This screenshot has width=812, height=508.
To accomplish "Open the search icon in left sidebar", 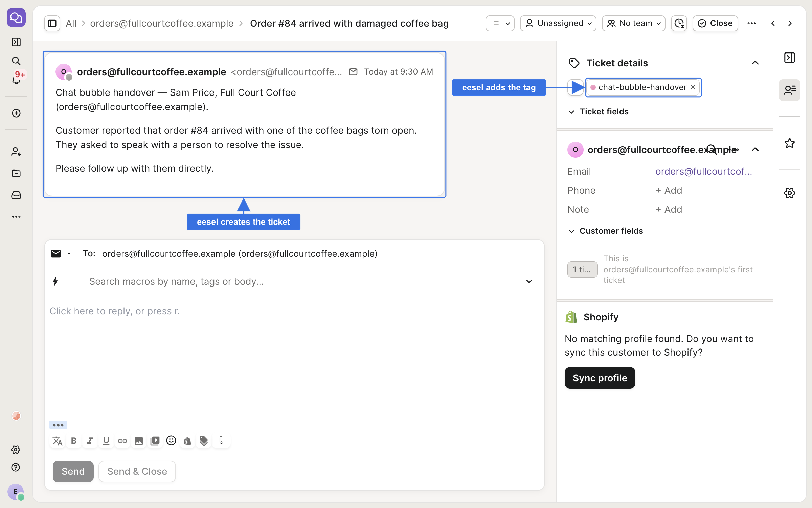I will [16, 61].
